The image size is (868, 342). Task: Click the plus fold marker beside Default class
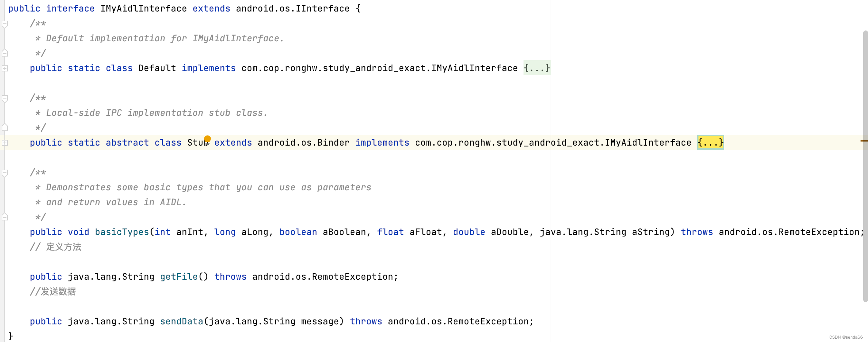[x=5, y=69]
